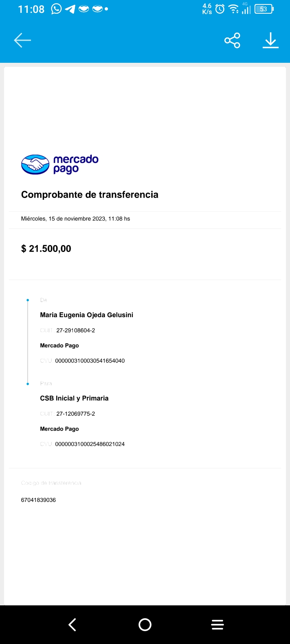This screenshot has width=290, height=644.
Task: Tap the download receipt icon
Action: (271, 40)
